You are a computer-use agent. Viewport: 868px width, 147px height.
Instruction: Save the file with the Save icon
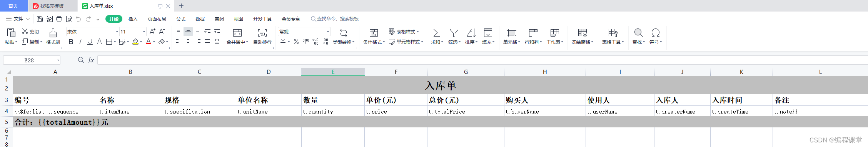40,19
